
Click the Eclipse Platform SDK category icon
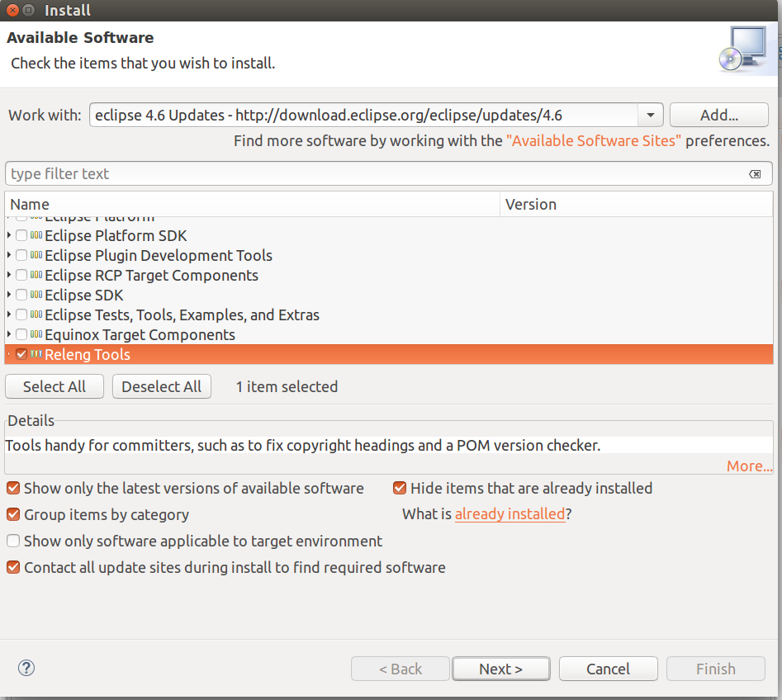click(36, 235)
